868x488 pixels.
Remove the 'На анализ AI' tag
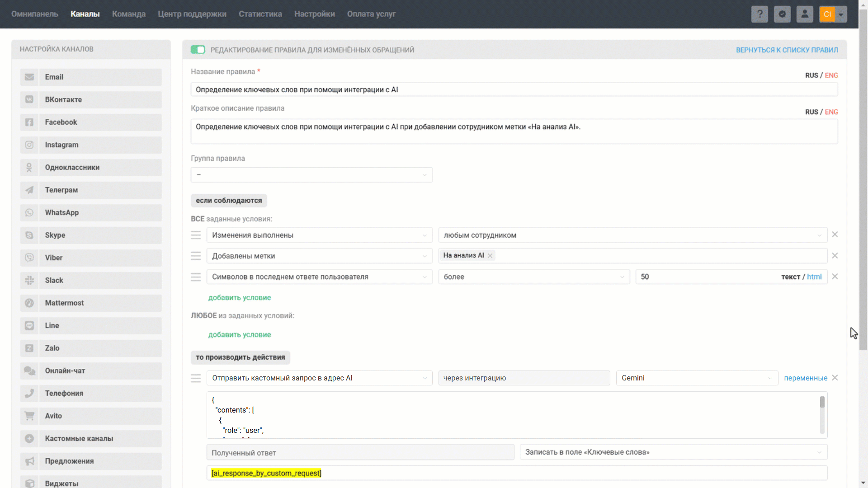coord(490,256)
